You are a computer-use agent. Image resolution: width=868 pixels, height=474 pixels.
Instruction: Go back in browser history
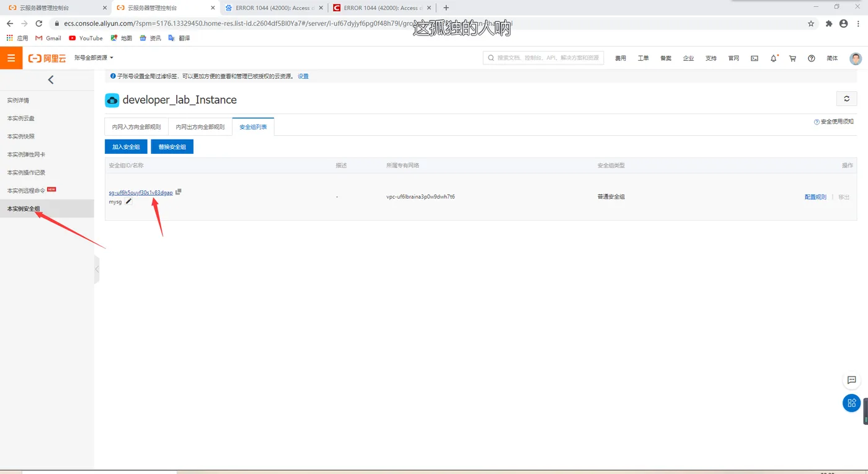10,24
